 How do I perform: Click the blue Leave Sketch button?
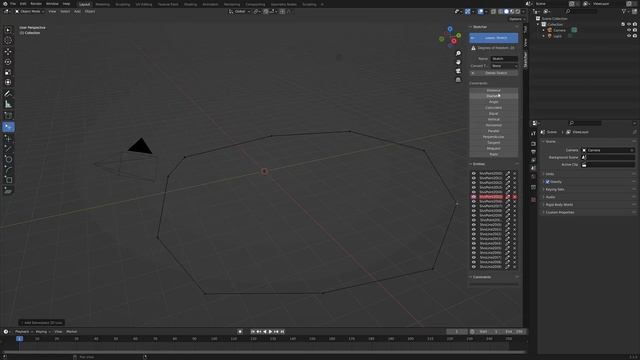coord(493,38)
